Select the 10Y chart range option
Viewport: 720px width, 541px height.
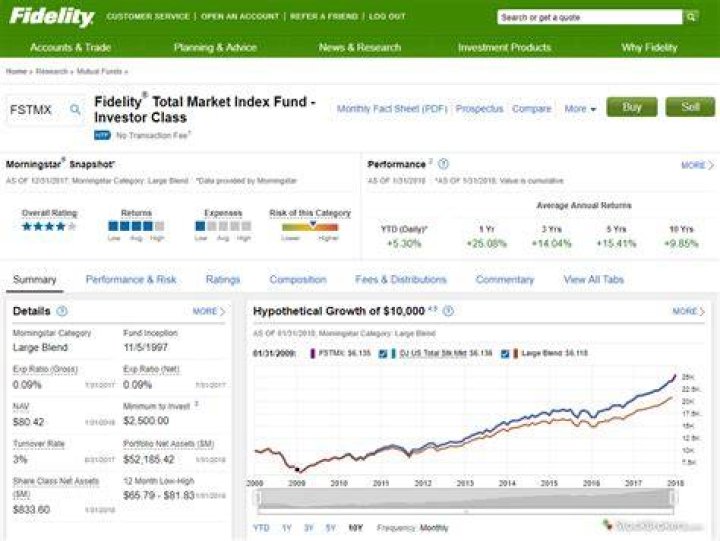pyautogui.click(x=355, y=528)
